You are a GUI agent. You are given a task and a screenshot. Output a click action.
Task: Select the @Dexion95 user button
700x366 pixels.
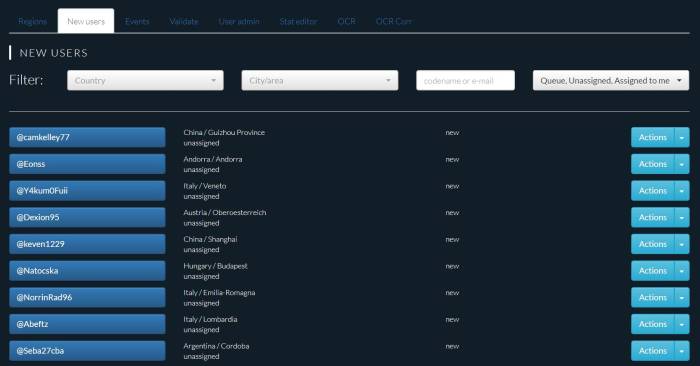[x=87, y=217]
